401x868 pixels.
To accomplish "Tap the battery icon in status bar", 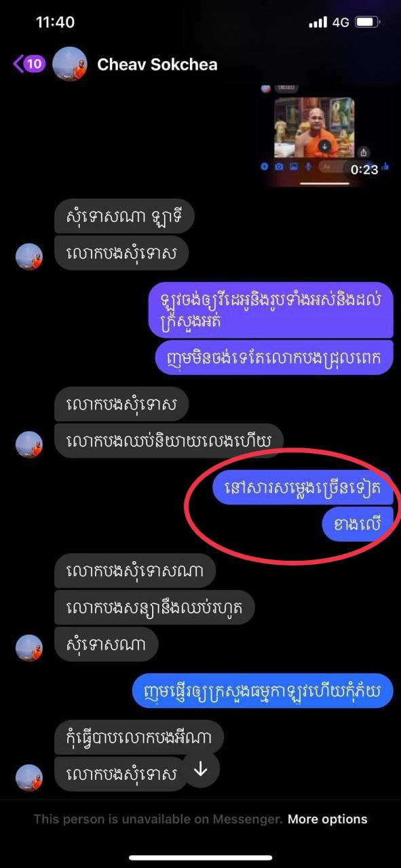I will [367, 22].
